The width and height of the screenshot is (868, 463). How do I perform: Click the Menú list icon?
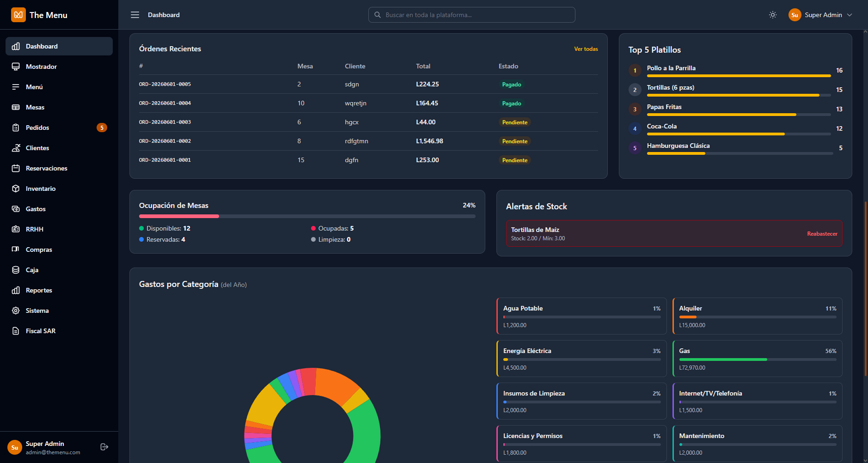16,87
